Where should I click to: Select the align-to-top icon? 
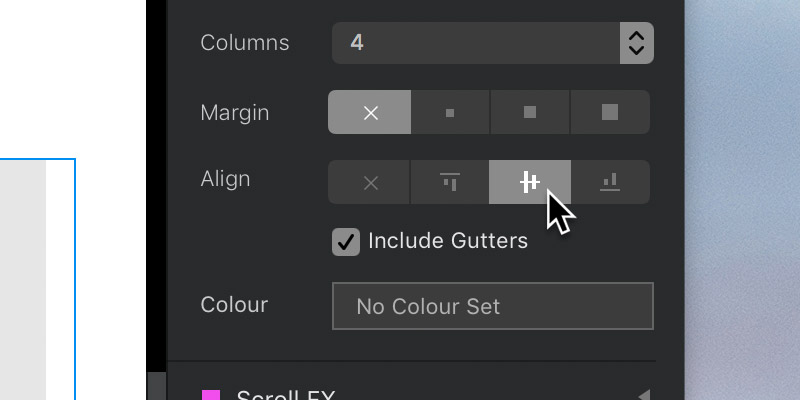(x=450, y=182)
